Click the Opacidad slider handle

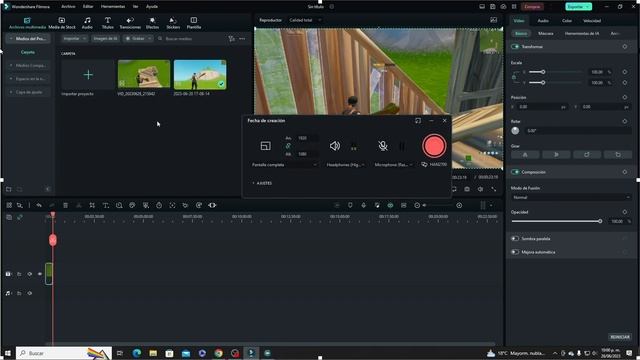(600, 221)
